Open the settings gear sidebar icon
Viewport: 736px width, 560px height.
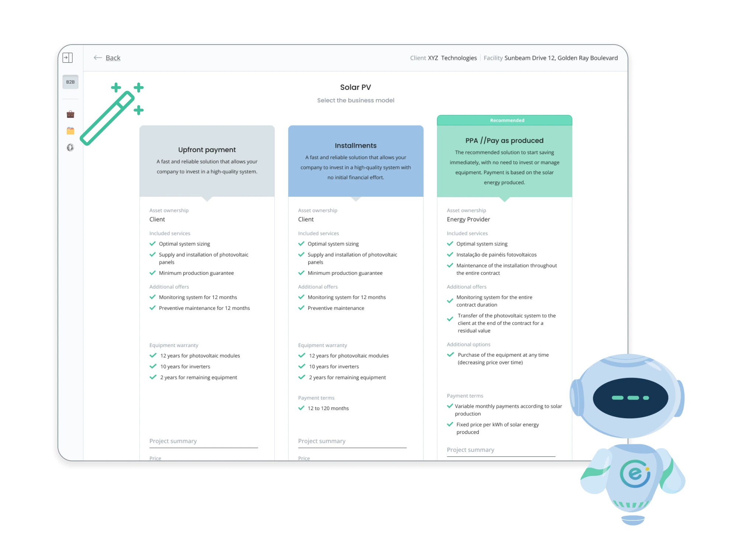(x=70, y=147)
